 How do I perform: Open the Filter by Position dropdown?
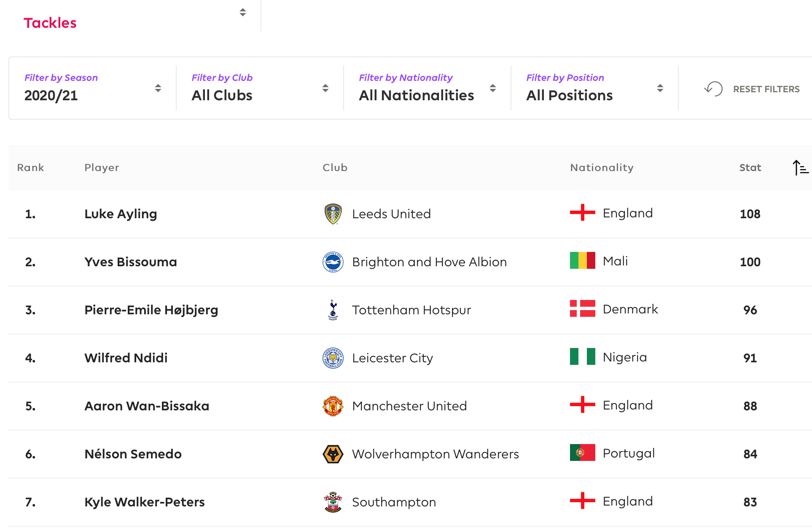pos(594,88)
